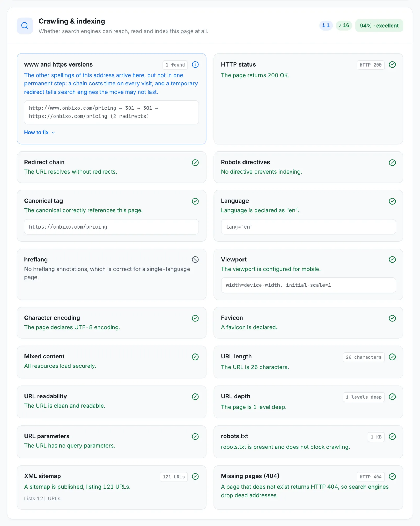The image size is (420, 526).
Task: Click "All resources load securely." text
Action: [x=60, y=366]
